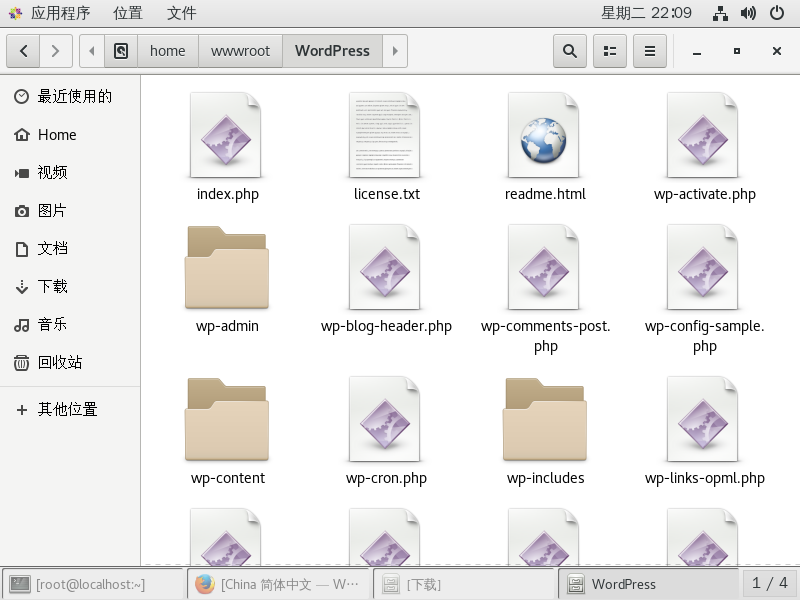Switch to the Firefox China 简体中文 taskbar window
The height and width of the screenshot is (600, 800).
point(278,584)
